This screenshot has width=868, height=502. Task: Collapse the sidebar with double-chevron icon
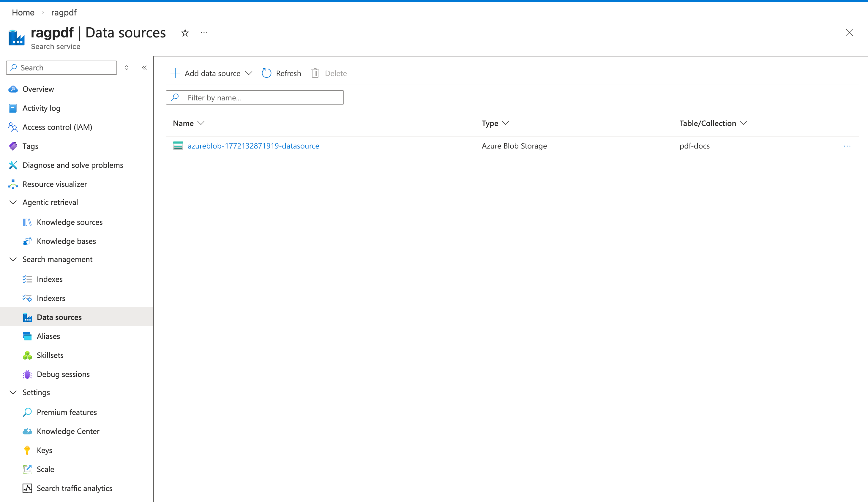144,68
